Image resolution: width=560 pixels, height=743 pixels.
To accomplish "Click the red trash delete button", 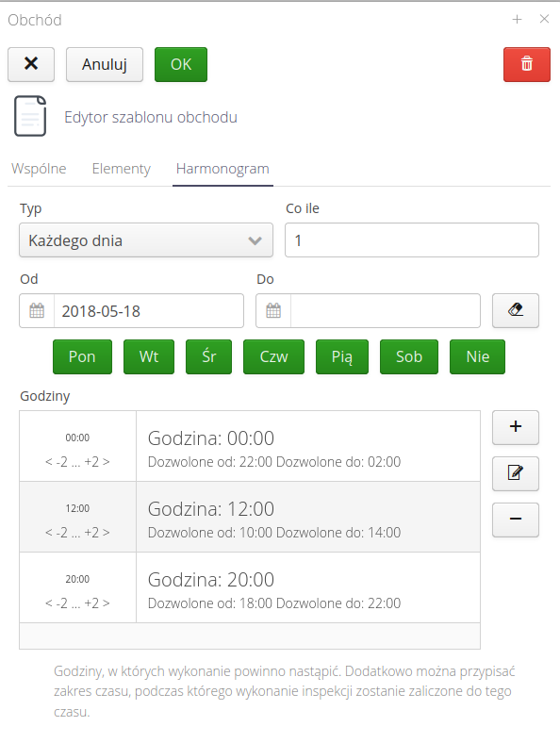I will 526,64.
